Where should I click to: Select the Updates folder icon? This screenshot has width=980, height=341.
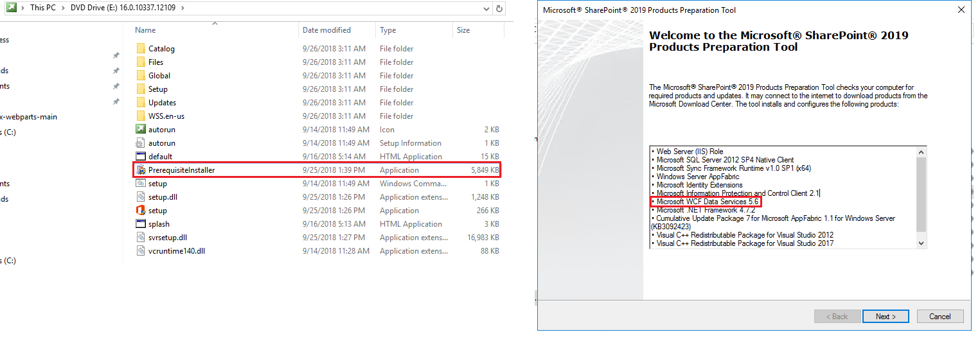141,103
